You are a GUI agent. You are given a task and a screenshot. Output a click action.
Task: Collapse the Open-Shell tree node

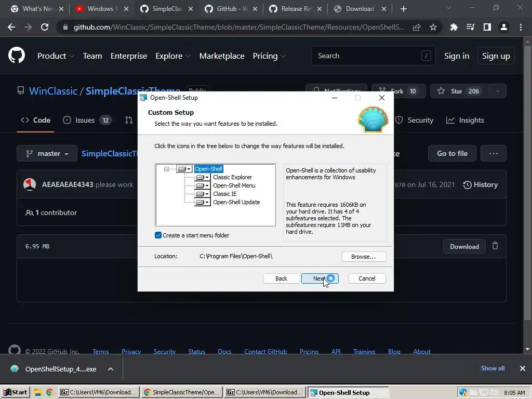[166, 169]
